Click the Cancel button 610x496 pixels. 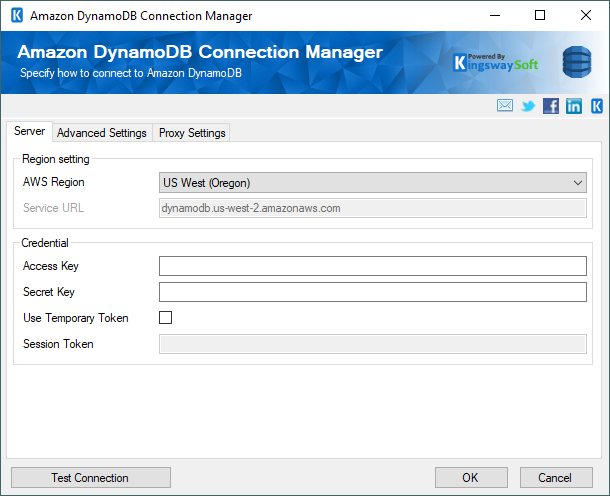pos(556,477)
